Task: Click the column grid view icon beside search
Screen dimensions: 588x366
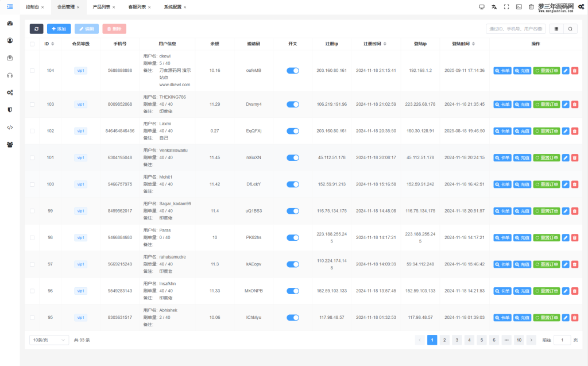Action: [x=556, y=29]
